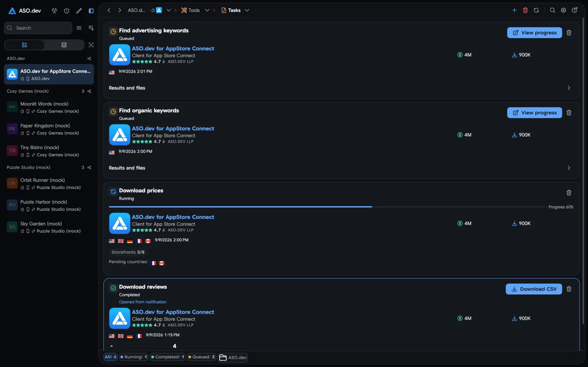Screen dimensions: 588x367
Task: Click the list view icon beside Search
Action: (x=79, y=28)
